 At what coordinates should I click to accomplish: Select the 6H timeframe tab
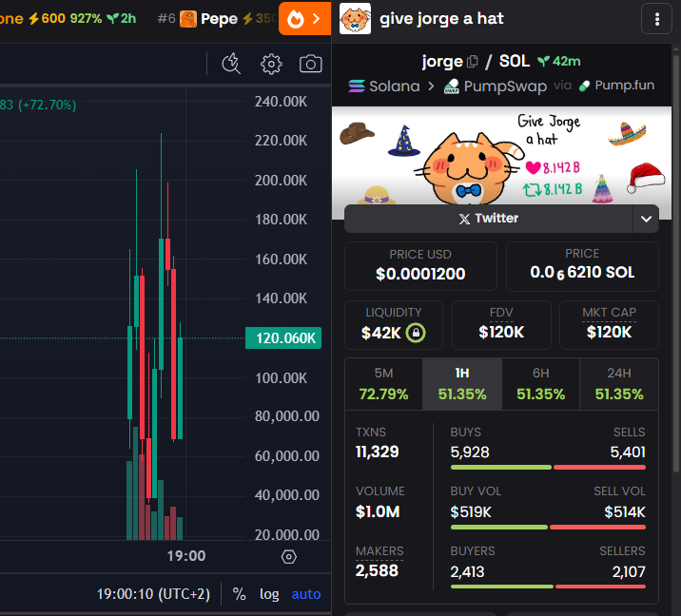(541, 384)
